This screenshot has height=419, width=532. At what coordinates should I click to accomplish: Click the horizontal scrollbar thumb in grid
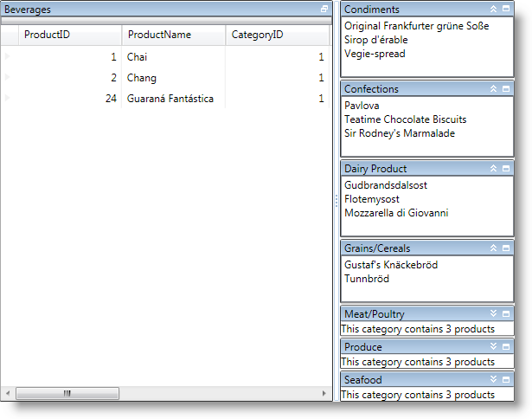[67, 394]
